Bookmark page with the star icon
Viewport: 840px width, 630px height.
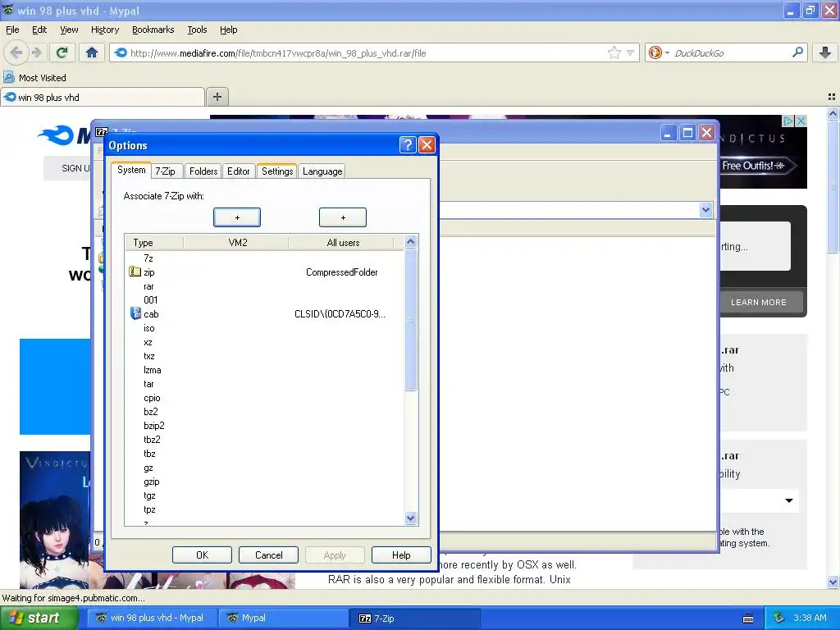(614, 52)
